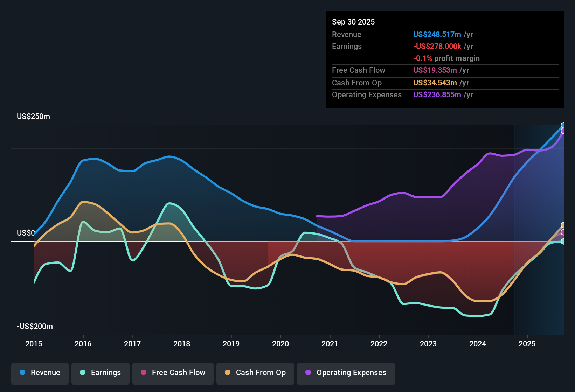Click the 2017 x-axis label
The height and width of the screenshot is (392, 575).
point(132,344)
